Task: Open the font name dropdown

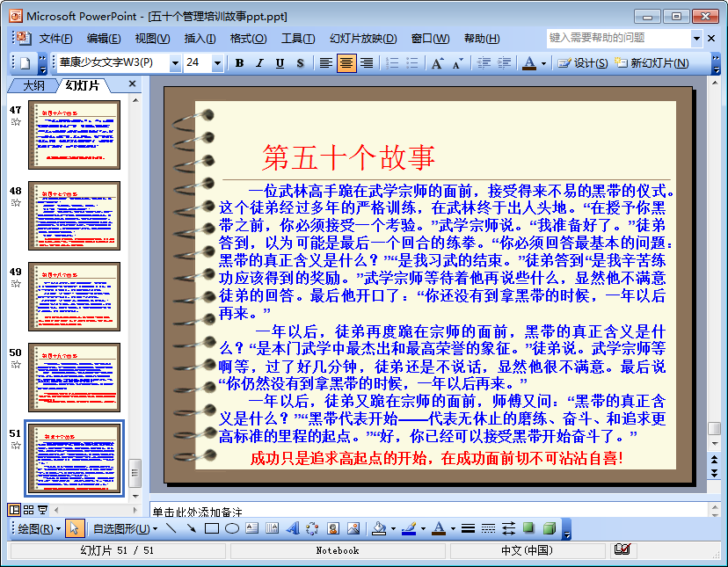Action: point(175,62)
